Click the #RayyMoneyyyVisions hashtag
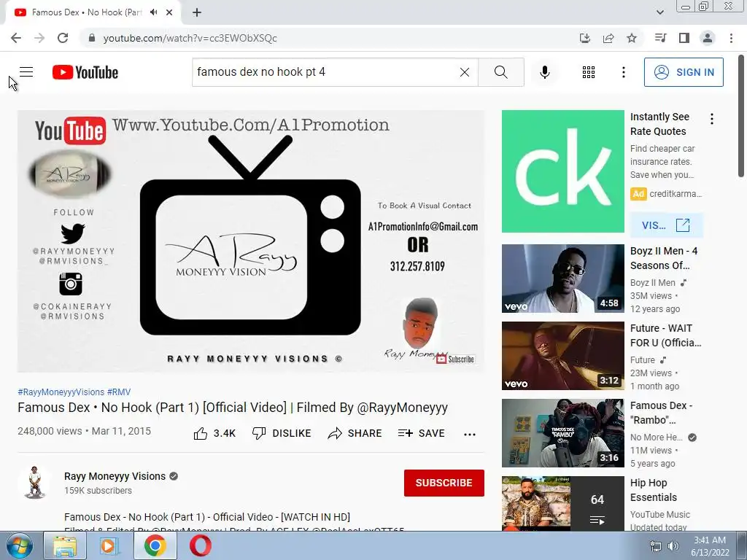The width and height of the screenshot is (747, 560). tap(61, 392)
